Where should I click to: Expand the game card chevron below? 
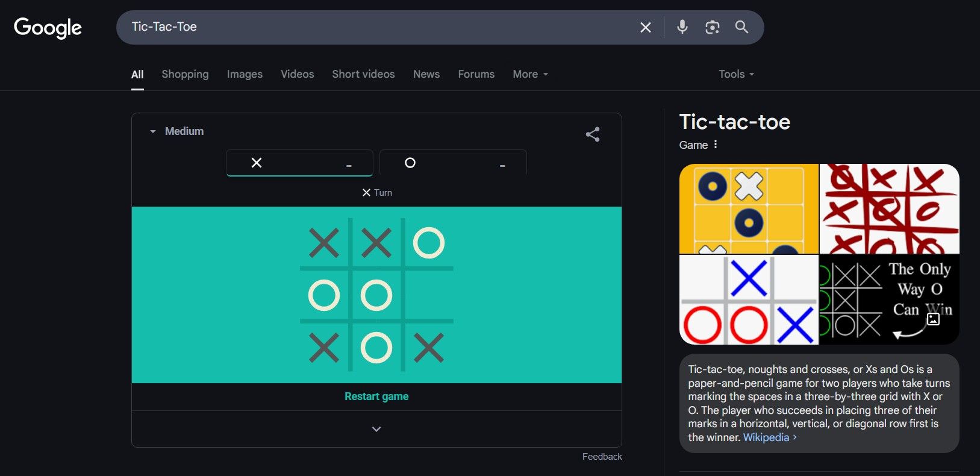[376, 429]
